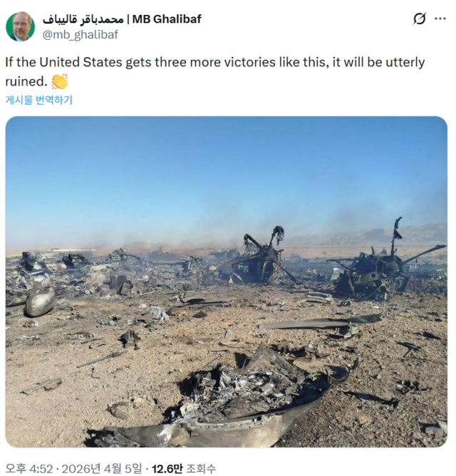Open Grok explain icon on post

[419, 19]
